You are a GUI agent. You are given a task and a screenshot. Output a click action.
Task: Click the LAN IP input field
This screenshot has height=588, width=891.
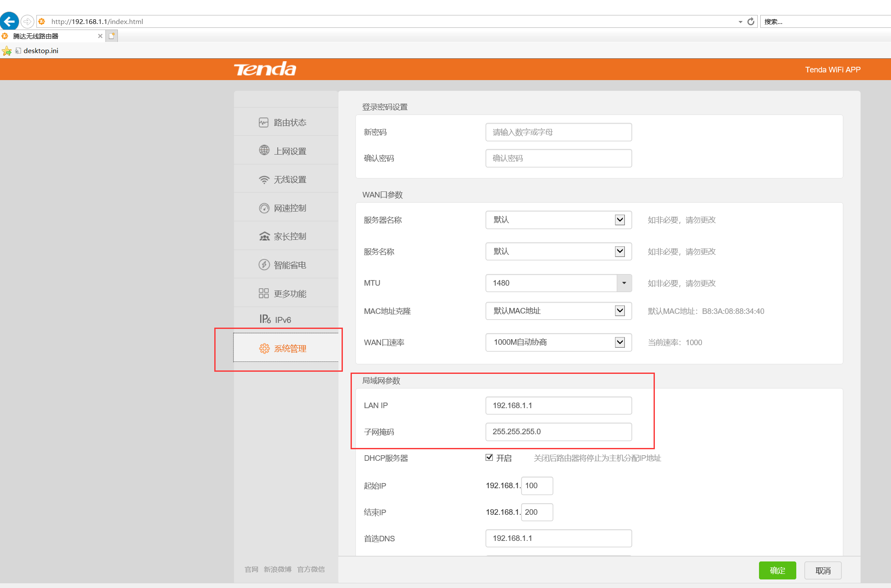[558, 406]
